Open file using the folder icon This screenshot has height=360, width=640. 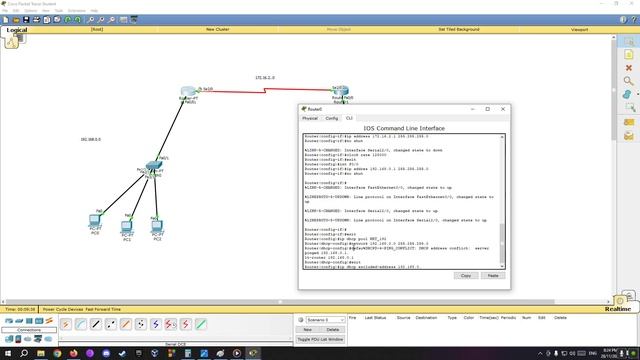click(16, 20)
